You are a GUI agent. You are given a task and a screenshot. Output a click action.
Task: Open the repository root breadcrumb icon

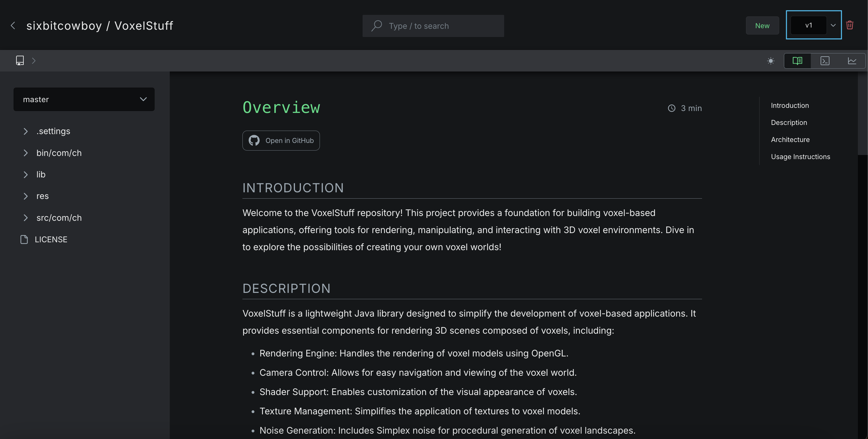[x=20, y=61]
